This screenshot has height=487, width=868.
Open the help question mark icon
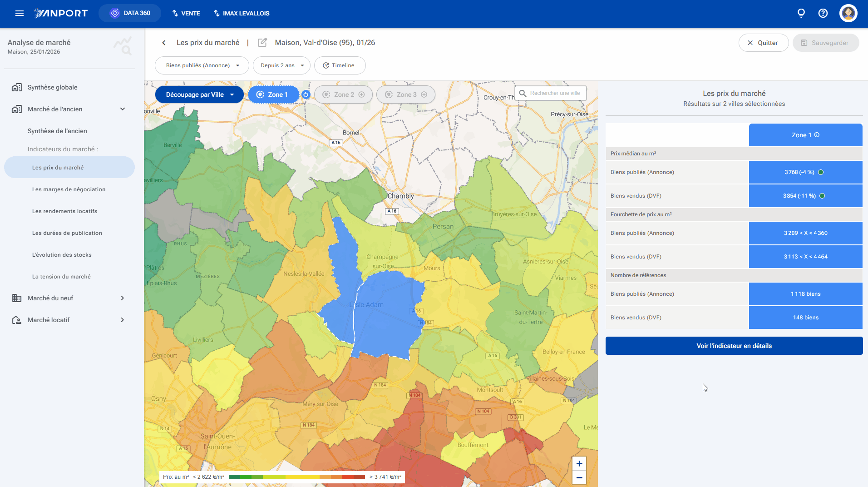coord(823,13)
